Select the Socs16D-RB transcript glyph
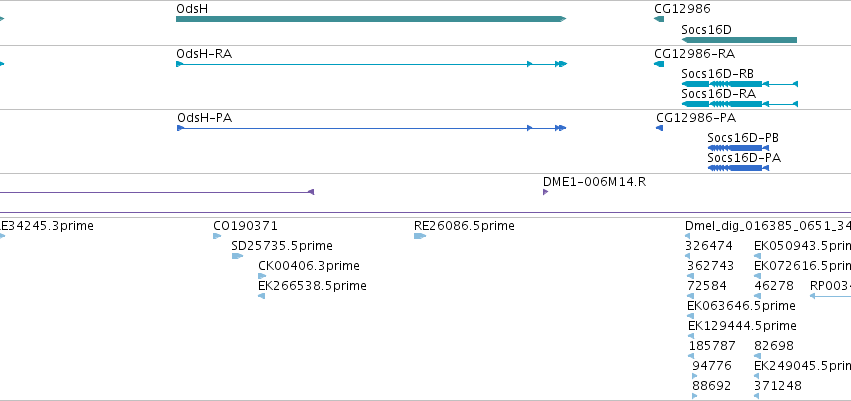Screen dimensions: 851x401 click(740, 84)
